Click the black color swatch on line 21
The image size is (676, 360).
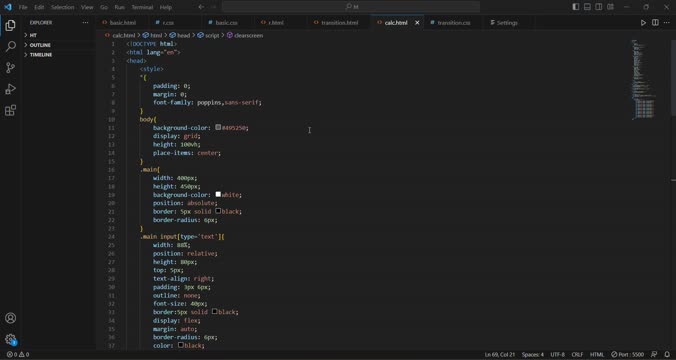coord(218,211)
